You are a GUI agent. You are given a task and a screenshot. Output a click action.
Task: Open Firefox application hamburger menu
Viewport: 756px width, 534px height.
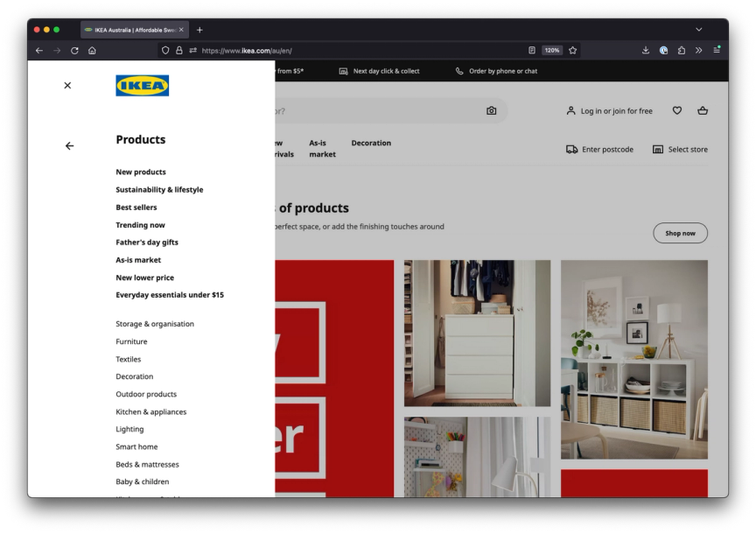click(717, 50)
